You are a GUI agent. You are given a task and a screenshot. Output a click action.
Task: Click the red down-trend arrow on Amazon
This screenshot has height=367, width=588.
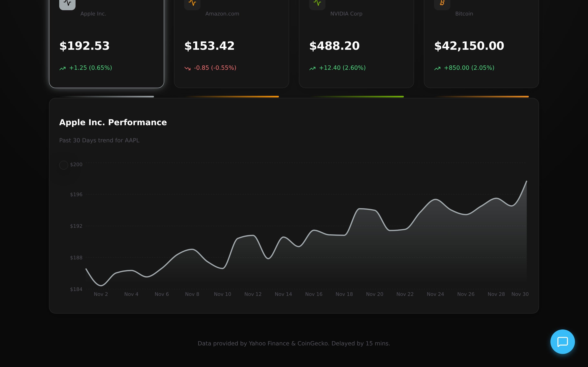(187, 69)
